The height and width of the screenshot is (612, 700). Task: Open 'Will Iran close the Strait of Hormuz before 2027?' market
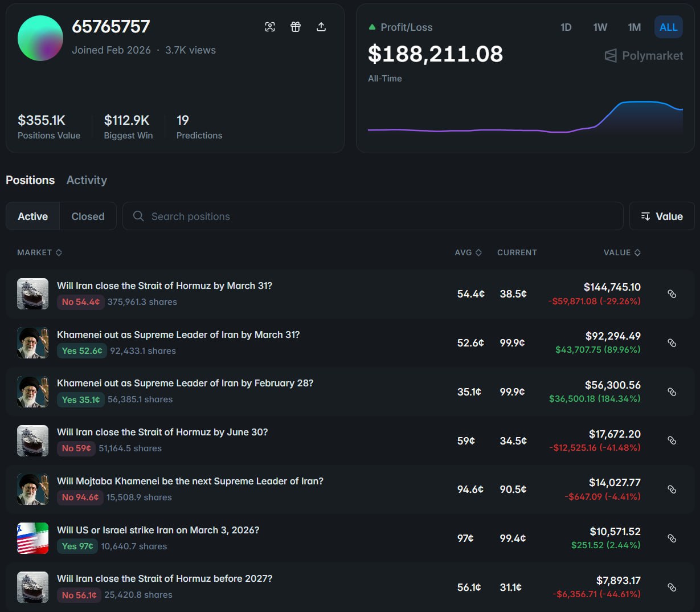(165, 578)
